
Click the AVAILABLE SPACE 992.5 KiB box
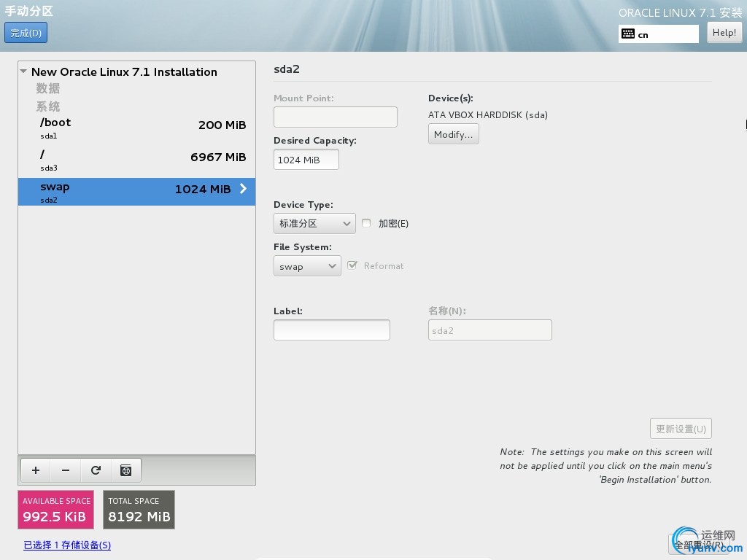tap(55, 510)
